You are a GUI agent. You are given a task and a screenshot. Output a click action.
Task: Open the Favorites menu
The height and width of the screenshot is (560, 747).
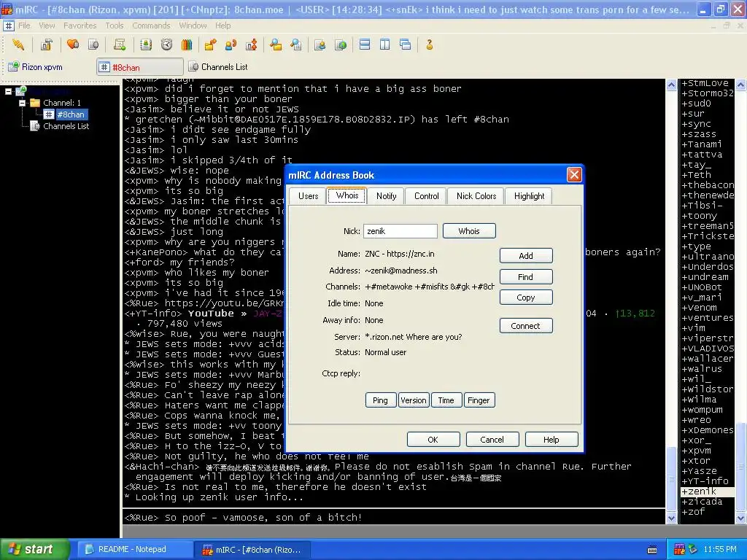[80, 26]
